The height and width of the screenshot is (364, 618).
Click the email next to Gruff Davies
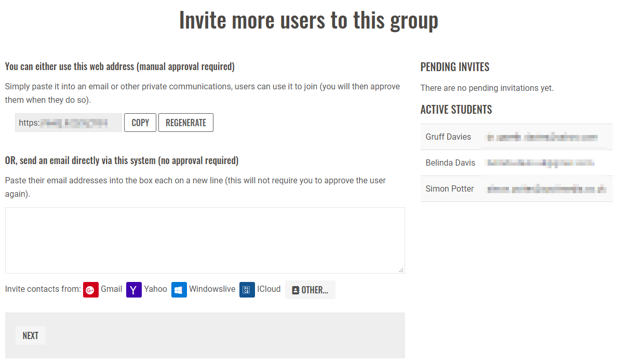(x=541, y=138)
